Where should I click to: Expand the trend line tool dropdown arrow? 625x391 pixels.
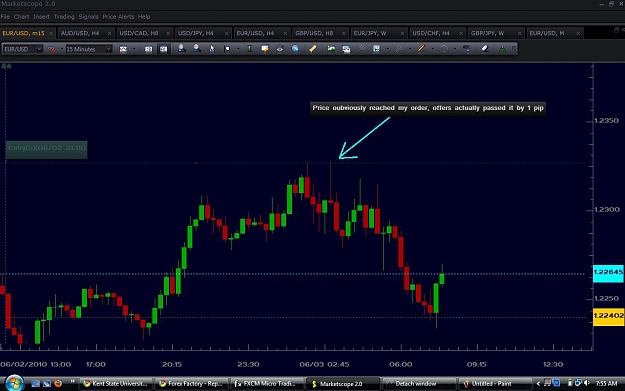click(432, 49)
